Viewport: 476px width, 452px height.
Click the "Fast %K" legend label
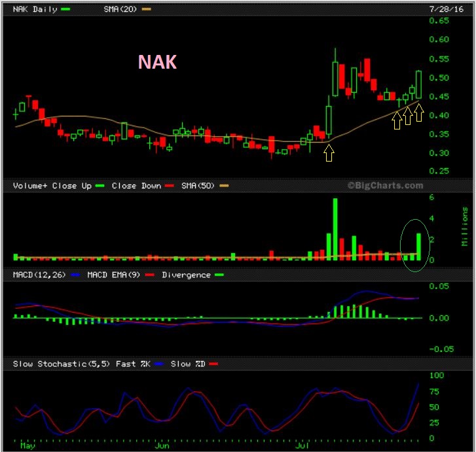click(x=133, y=364)
